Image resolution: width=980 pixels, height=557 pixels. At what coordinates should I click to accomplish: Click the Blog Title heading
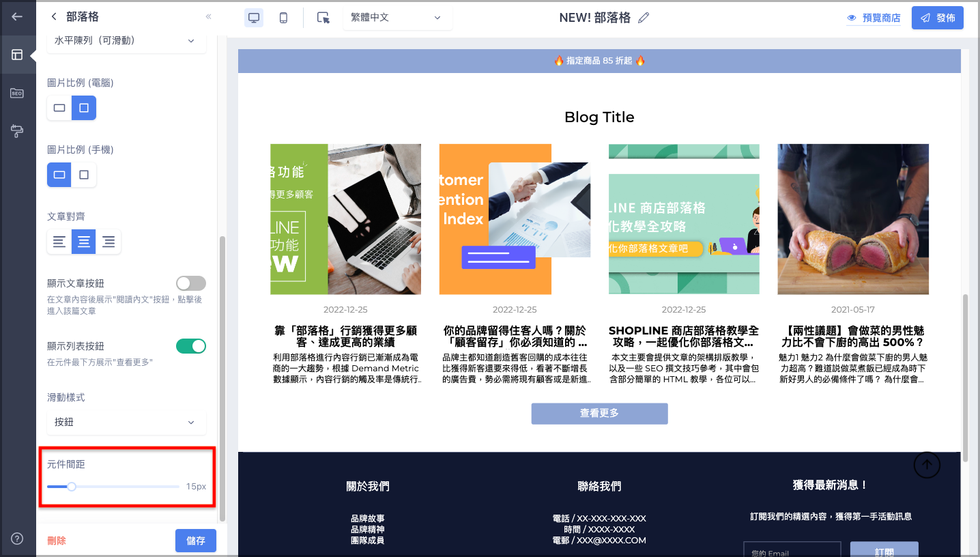pos(599,117)
